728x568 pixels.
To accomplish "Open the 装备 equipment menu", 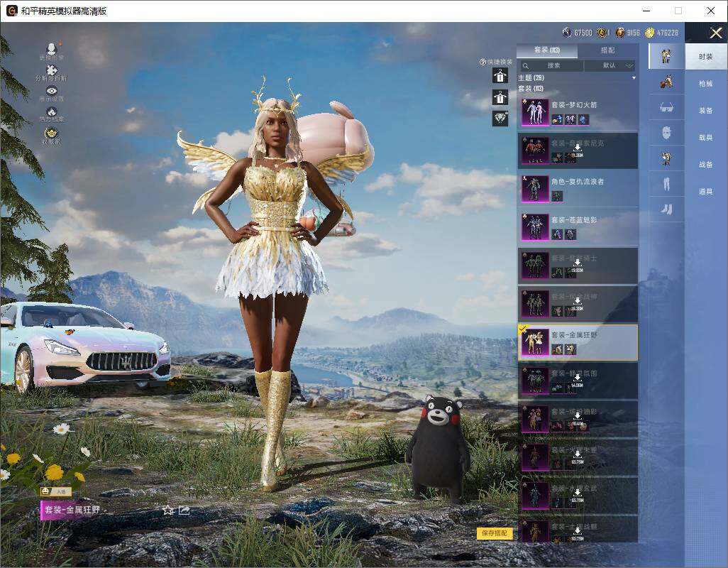I will coord(706,111).
